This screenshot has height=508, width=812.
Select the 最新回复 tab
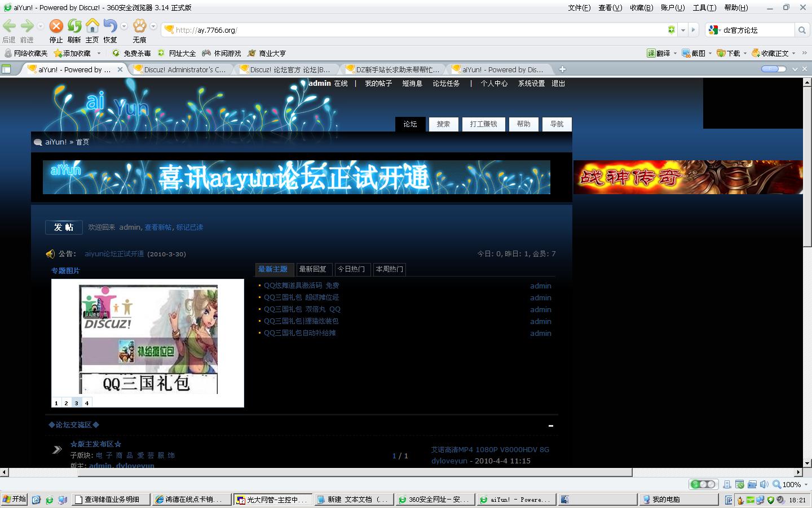tap(313, 269)
